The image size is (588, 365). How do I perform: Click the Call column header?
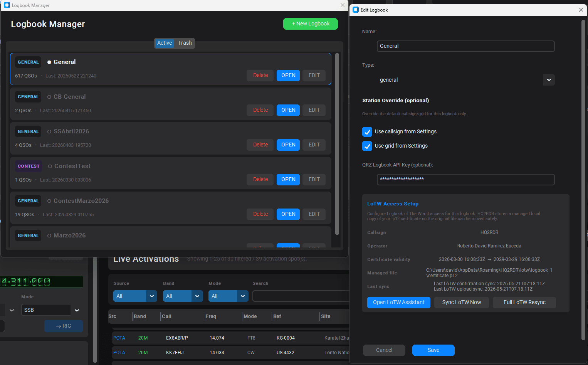pyautogui.click(x=166, y=316)
